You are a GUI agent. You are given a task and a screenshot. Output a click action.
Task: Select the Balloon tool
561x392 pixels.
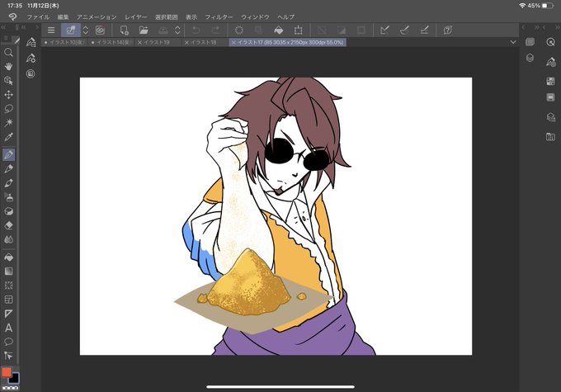8,342
